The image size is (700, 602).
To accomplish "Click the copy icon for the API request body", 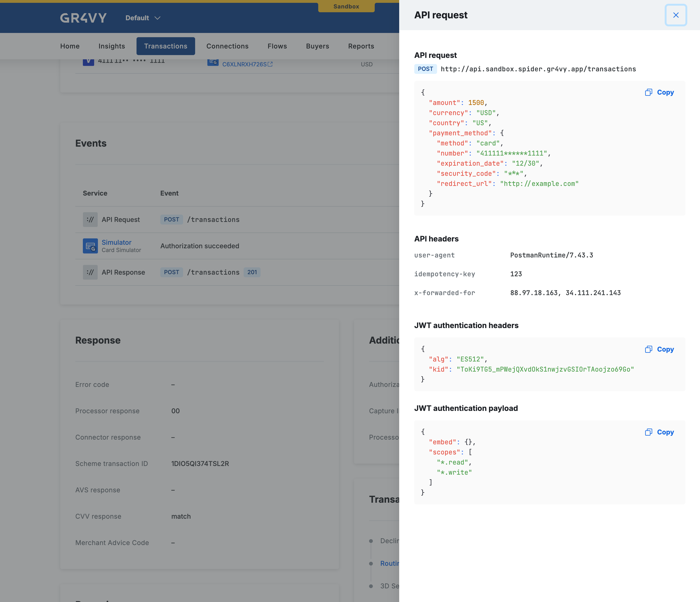I will (x=649, y=92).
